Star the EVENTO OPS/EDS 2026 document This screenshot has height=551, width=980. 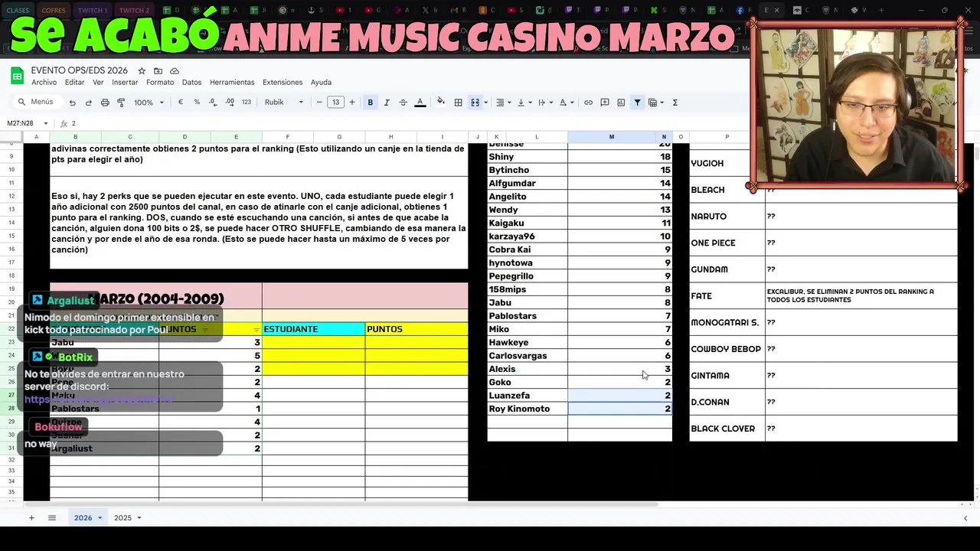point(142,70)
